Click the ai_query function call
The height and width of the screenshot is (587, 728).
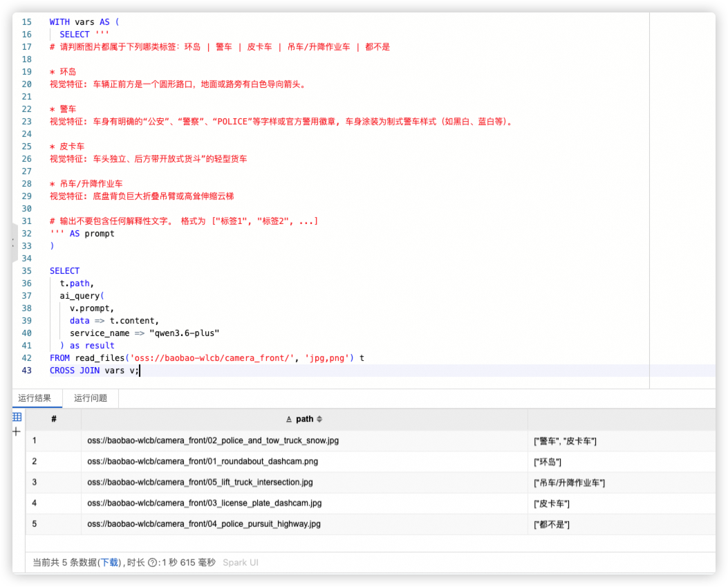click(82, 296)
